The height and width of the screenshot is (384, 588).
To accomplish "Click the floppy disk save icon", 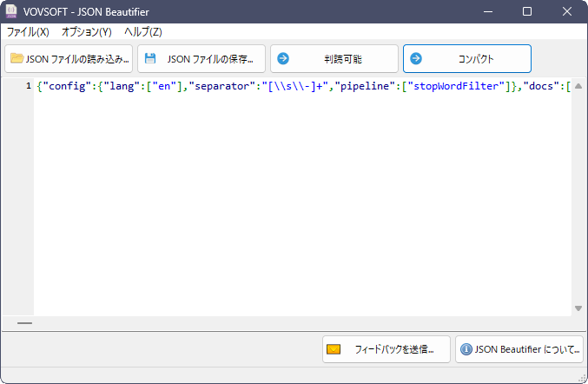I will tap(150, 58).
